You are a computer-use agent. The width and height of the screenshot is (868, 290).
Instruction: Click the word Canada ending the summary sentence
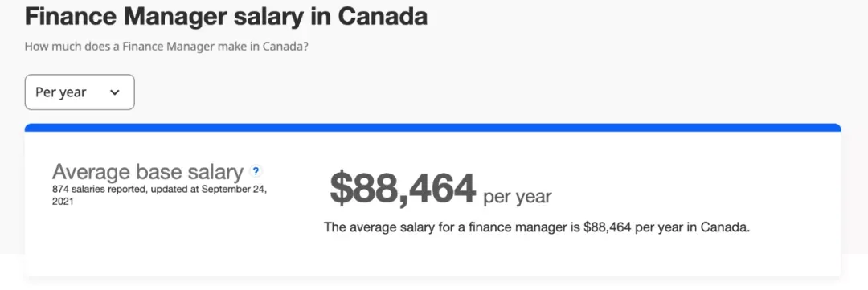point(725,227)
